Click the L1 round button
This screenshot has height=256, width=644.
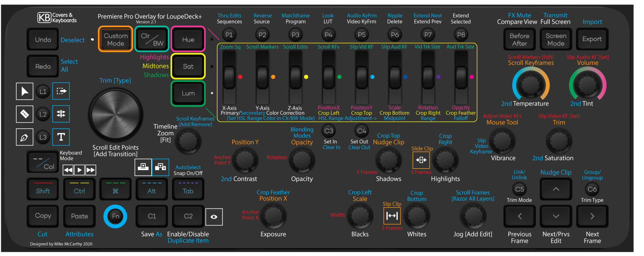43,91
